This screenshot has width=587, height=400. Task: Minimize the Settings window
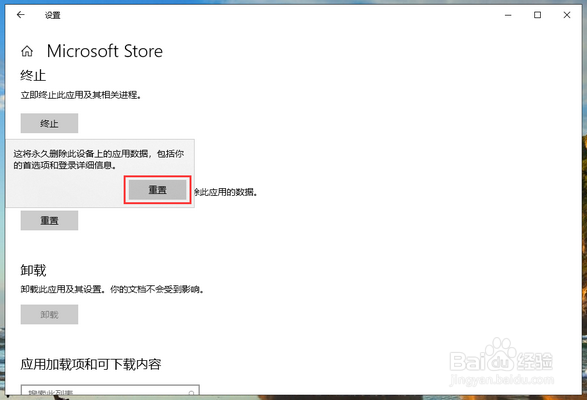508,15
